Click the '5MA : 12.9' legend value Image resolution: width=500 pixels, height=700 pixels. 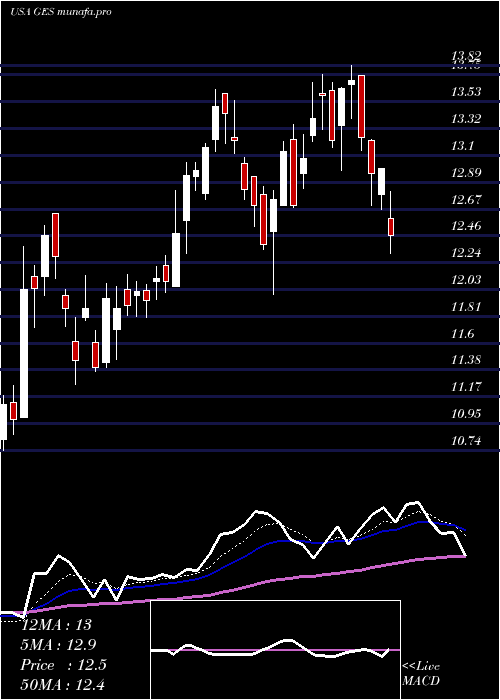point(58,645)
